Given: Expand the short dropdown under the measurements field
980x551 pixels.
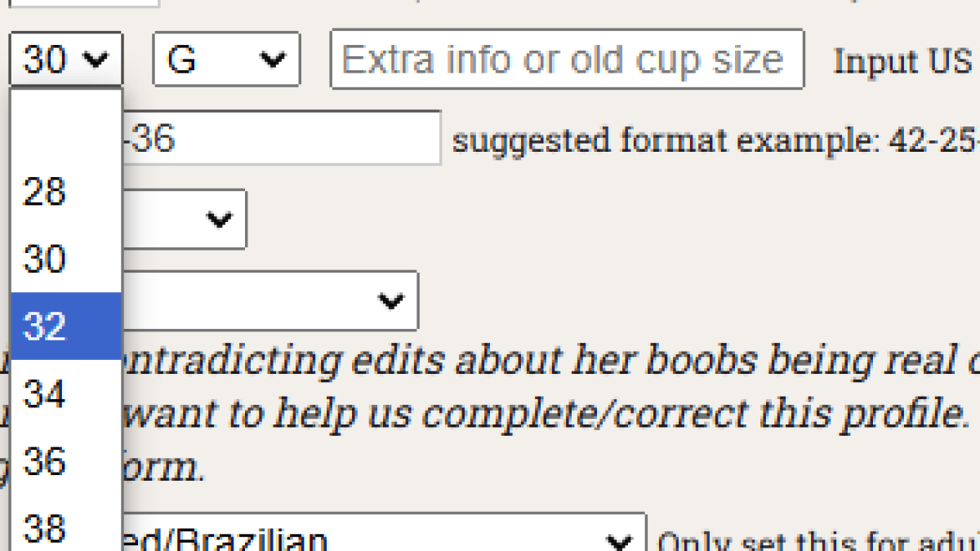Looking at the screenshot, I should point(185,219).
